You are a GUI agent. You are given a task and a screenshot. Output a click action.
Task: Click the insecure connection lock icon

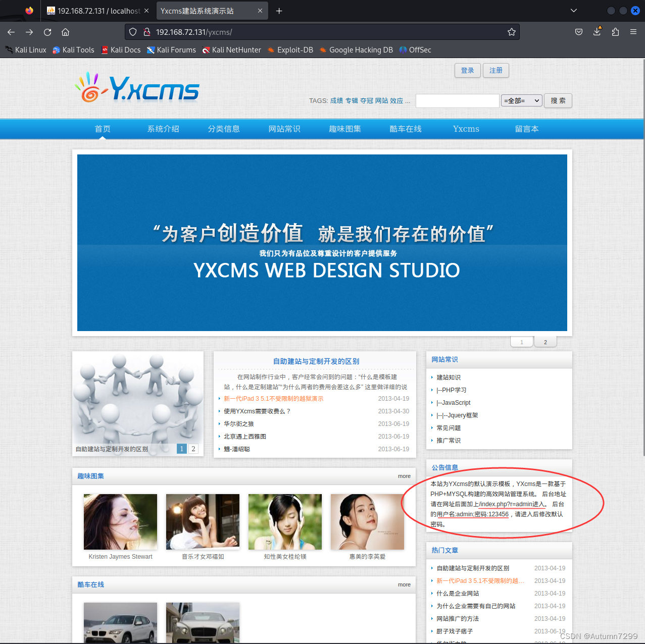pos(147,32)
